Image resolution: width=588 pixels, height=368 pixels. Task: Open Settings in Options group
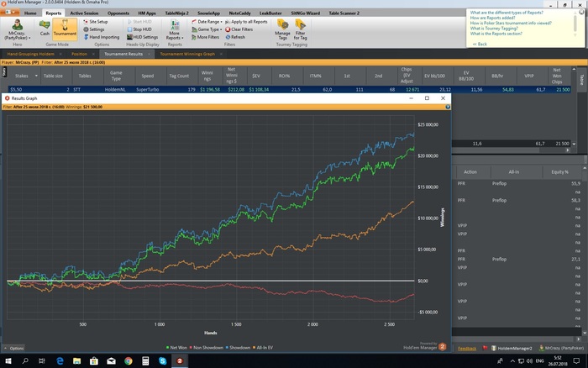click(x=94, y=29)
